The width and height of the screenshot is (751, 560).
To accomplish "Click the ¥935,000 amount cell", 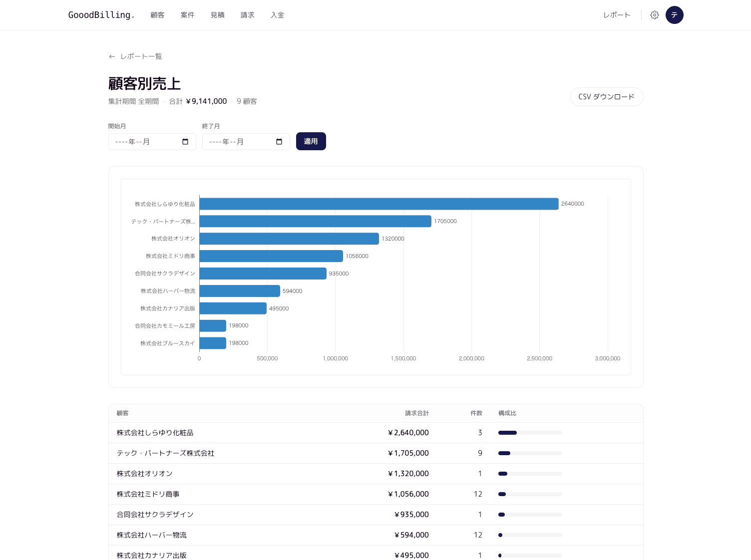I will point(411,515).
